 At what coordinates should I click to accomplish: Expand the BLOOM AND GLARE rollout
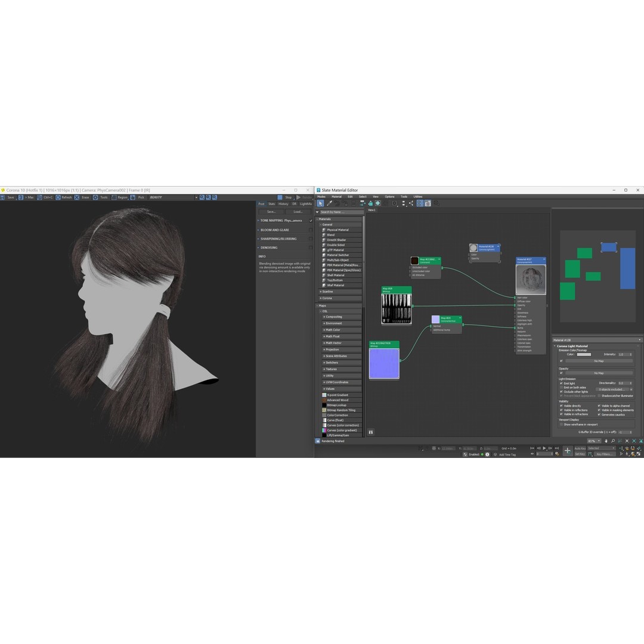[x=274, y=230]
